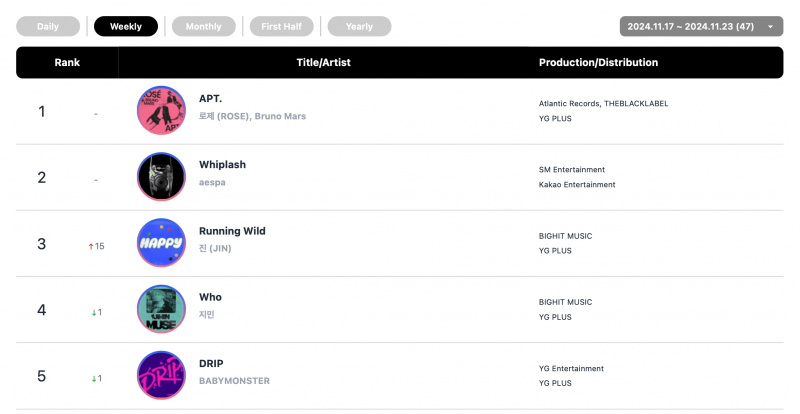Viewport: 800px width, 414px height.
Task: Open the week date range dropdown
Action: 702,27
